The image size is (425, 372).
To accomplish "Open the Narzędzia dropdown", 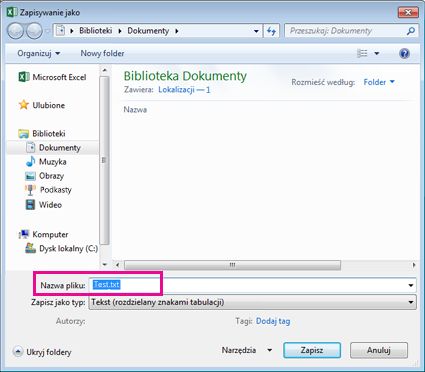I will [247, 350].
